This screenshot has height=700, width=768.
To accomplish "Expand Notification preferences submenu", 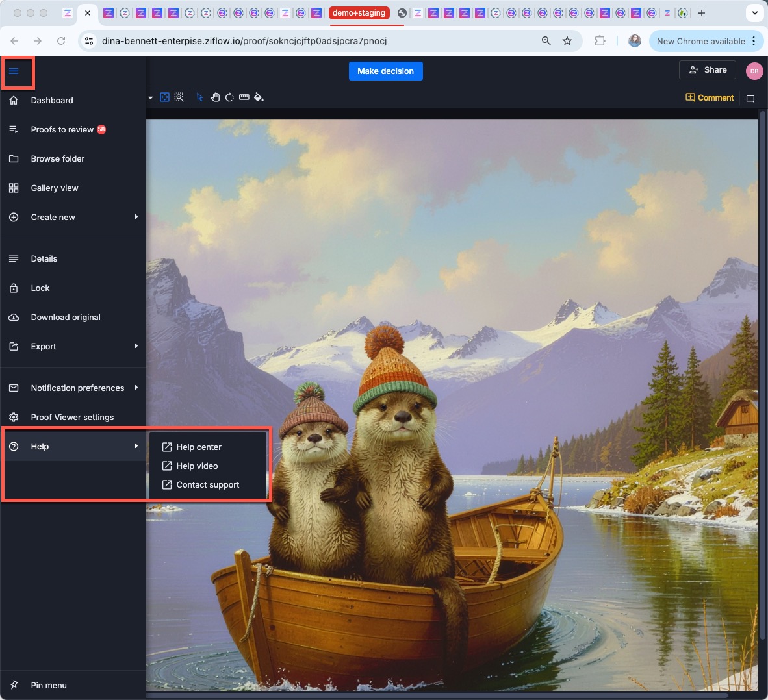I will tap(77, 388).
